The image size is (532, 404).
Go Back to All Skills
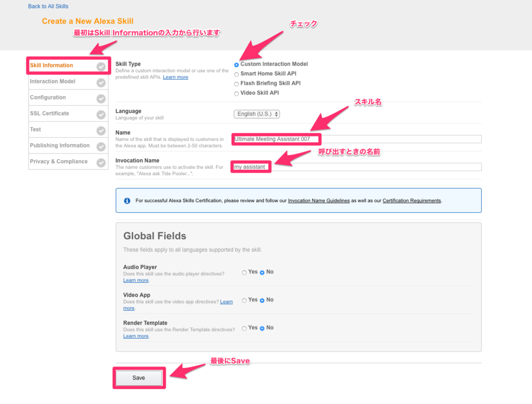pyautogui.click(x=48, y=6)
